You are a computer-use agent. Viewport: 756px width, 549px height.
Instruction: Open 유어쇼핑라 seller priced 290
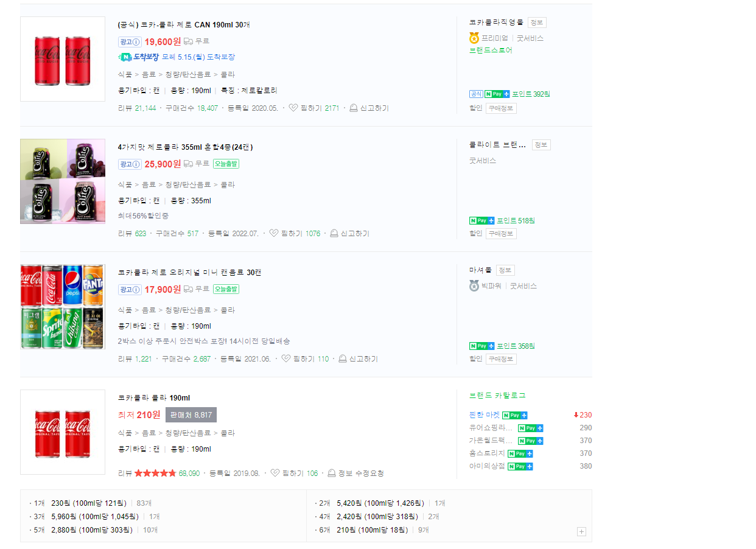[491, 428]
